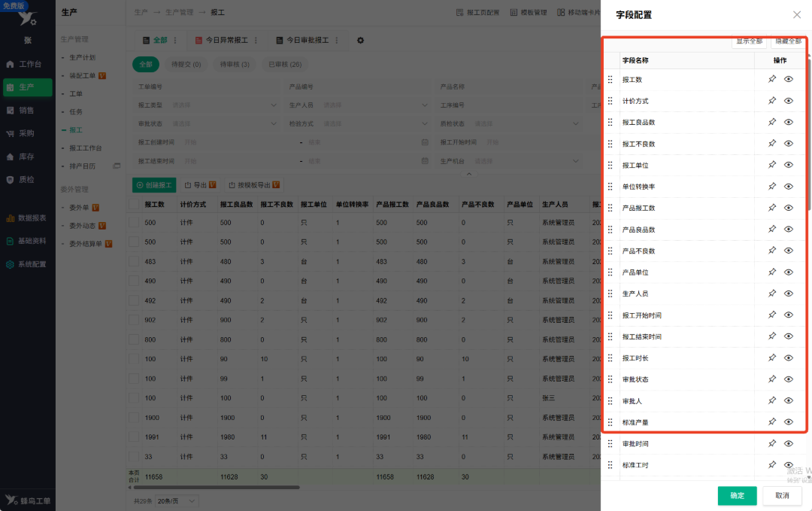The image size is (812, 511).
Task: Pin the 计价方式 field
Action: click(771, 101)
